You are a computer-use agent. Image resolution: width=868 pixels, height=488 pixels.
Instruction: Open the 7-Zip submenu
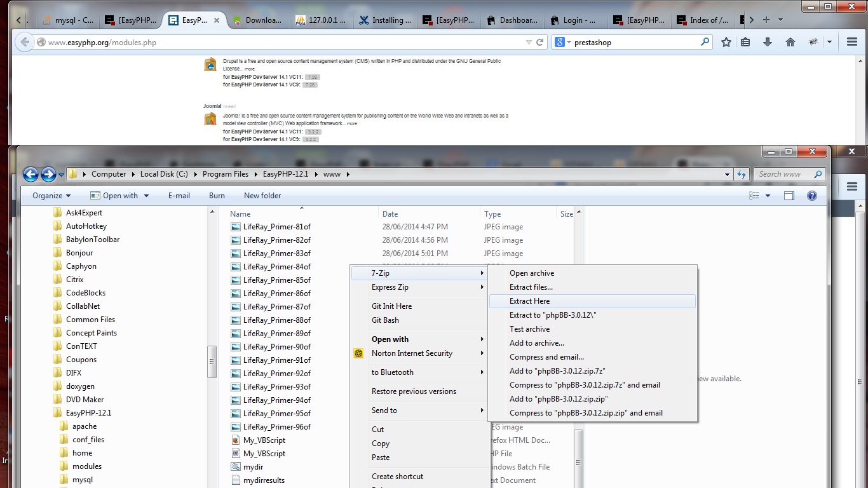coord(419,273)
